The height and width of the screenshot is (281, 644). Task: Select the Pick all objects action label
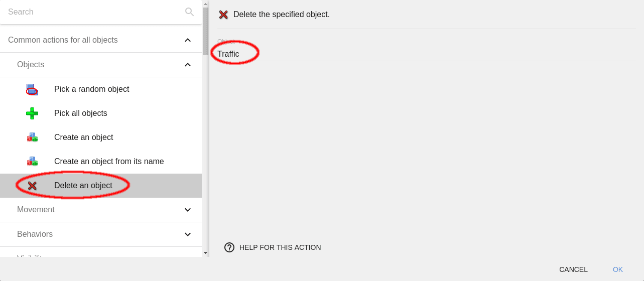(x=81, y=113)
